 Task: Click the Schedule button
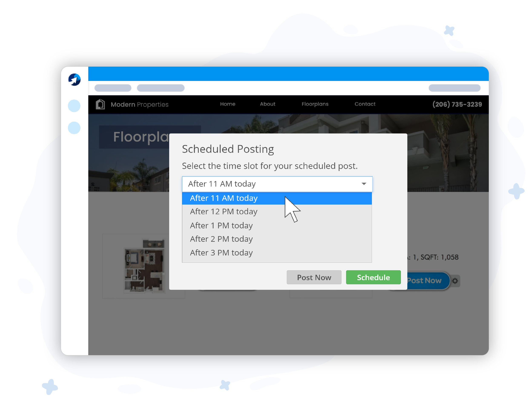click(373, 277)
